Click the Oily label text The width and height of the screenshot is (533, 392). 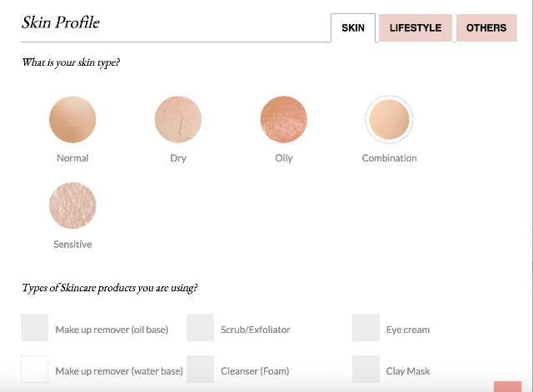click(284, 159)
